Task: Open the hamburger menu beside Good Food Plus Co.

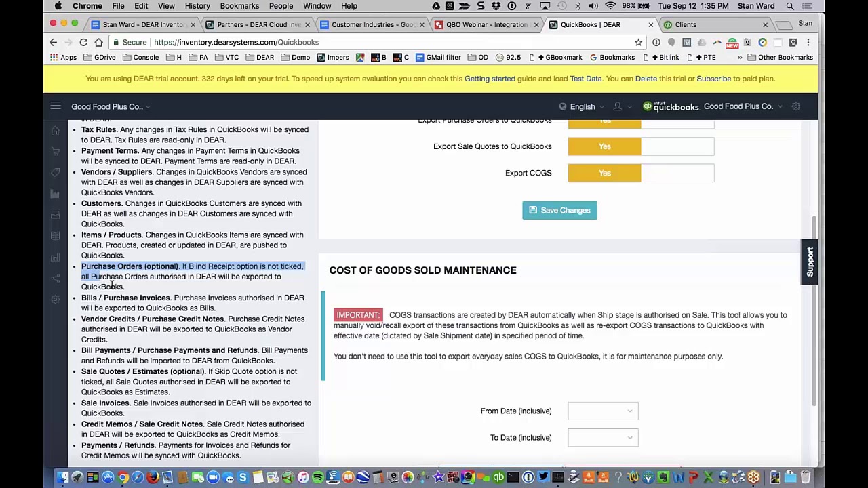Action: pos(56,106)
